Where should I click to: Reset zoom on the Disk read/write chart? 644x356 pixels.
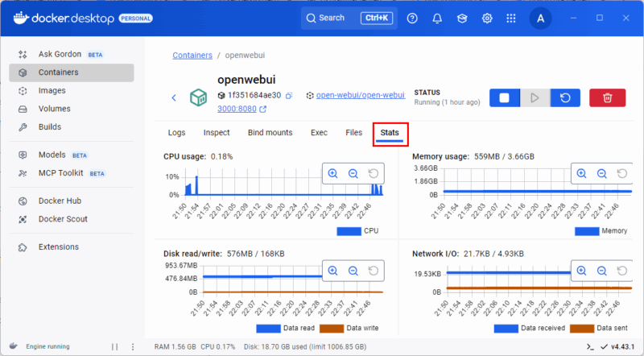pos(373,271)
